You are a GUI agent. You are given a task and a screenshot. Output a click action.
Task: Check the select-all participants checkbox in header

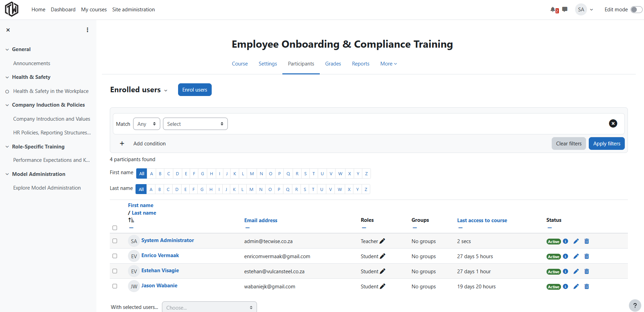pyautogui.click(x=115, y=228)
